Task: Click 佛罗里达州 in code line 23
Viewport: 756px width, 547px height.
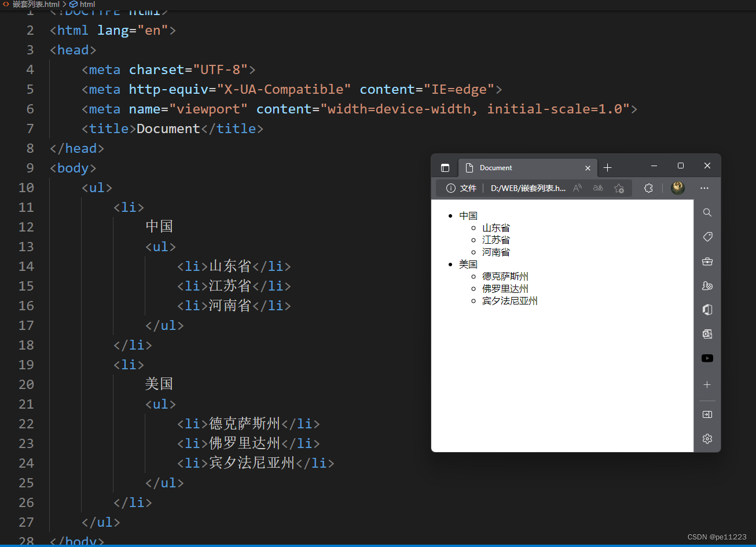Action: coord(244,443)
